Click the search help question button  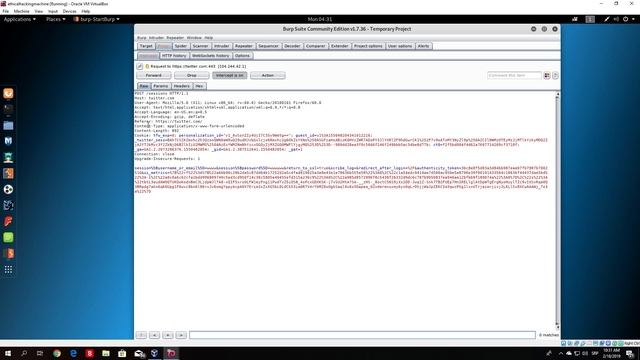tap(141, 335)
